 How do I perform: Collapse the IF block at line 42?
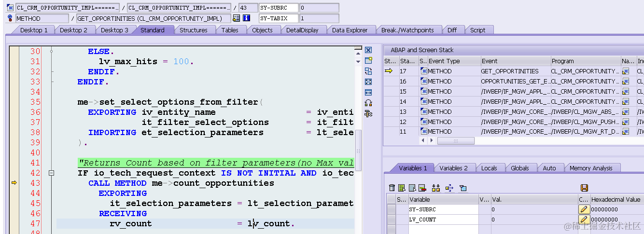(x=51, y=173)
